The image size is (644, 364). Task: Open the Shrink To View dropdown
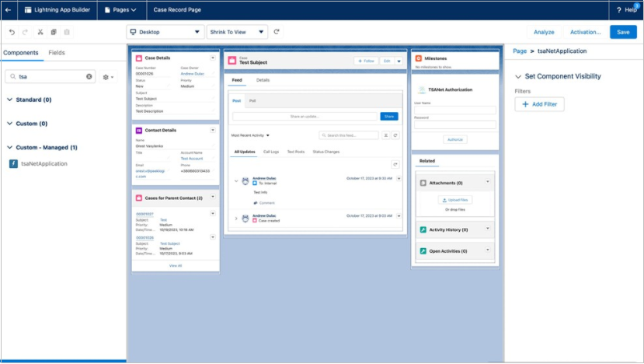pyautogui.click(x=237, y=32)
